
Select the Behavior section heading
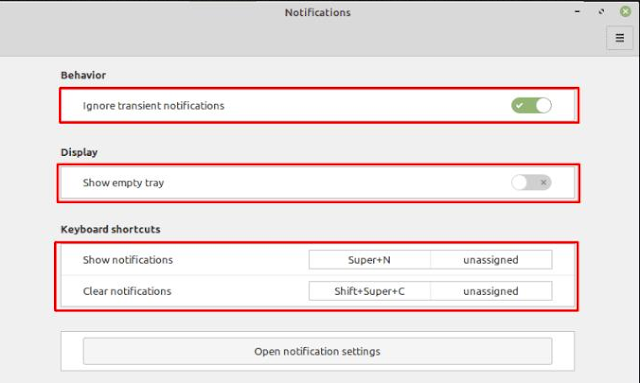83,75
